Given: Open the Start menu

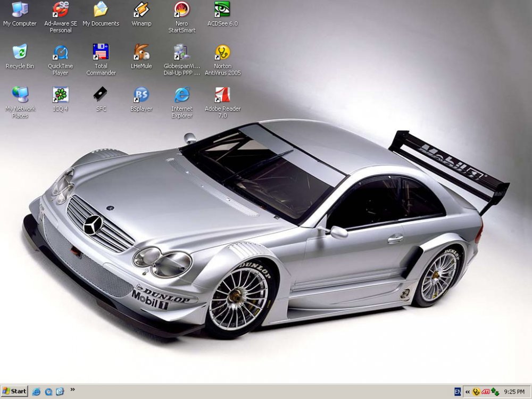Looking at the screenshot, I should 14,391.
